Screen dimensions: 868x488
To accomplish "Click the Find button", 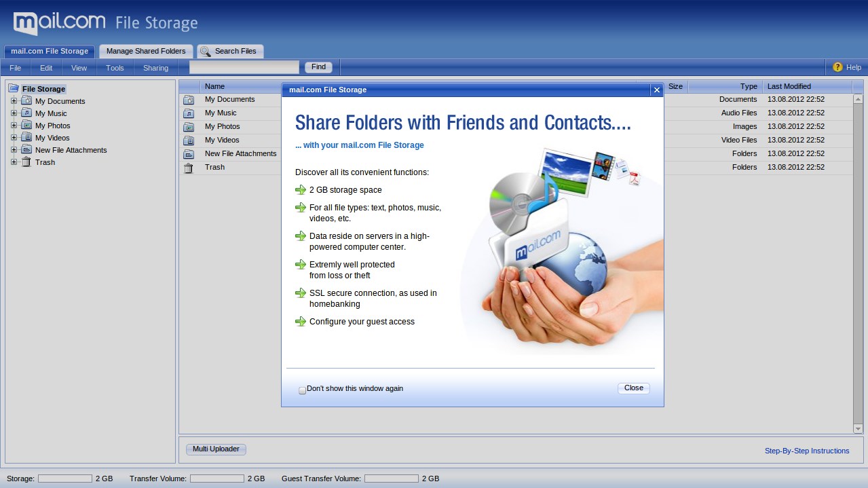I will coord(318,67).
